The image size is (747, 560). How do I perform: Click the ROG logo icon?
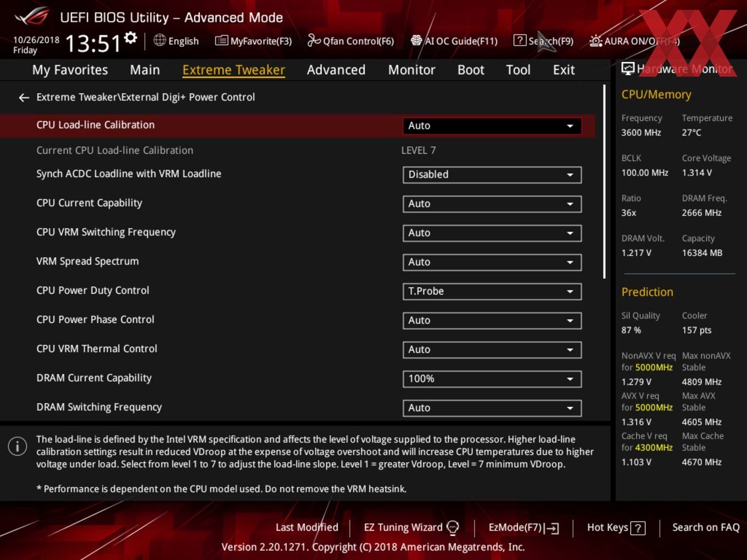[x=32, y=16]
